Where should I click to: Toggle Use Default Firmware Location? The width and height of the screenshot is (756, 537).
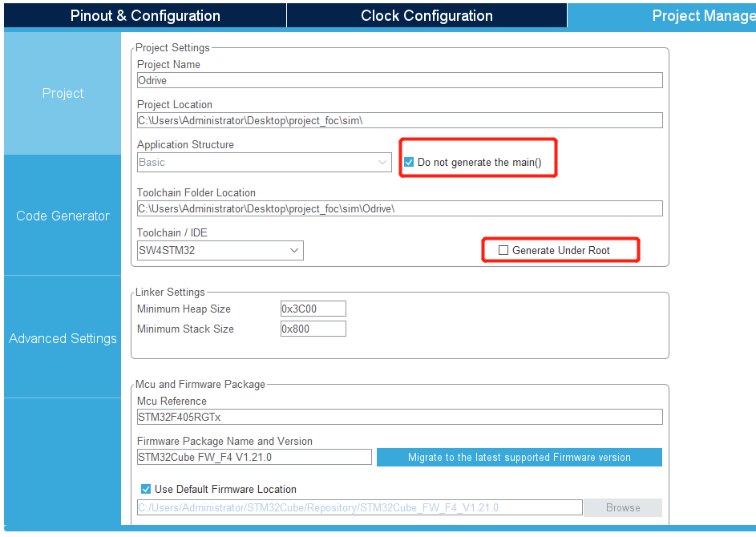pos(145,489)
